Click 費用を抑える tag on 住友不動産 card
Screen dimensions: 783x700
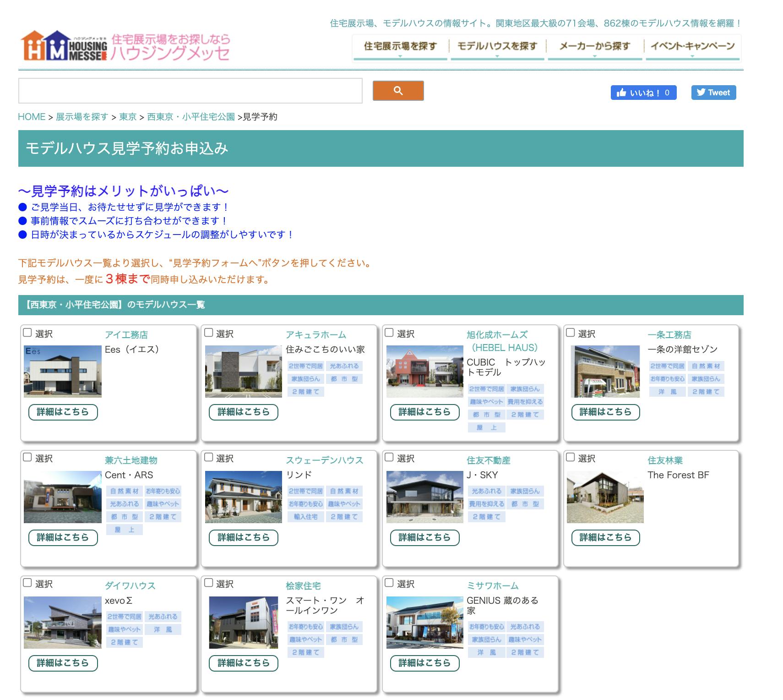(486, 504)
